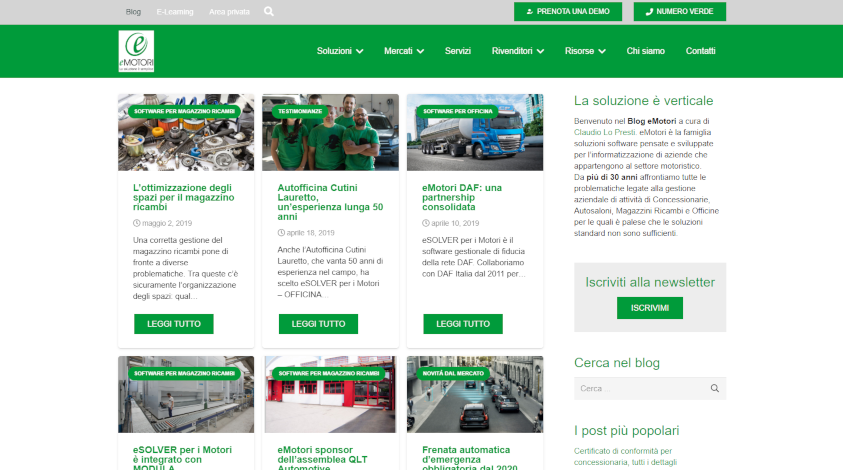Expand the Mercati menu chevron
Viewport: 843px width, 470px height.
420,51
